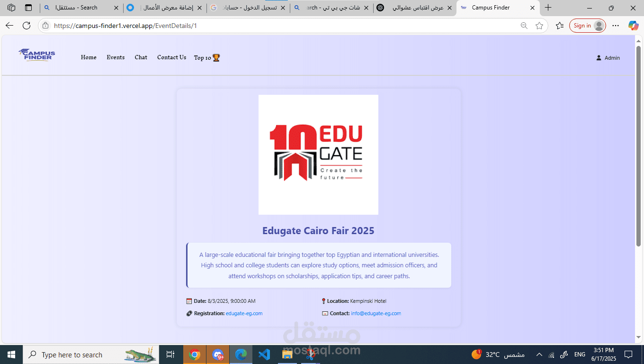Screen dimensions: 644x364
Task: Switch to the تسجيل الدخول Google tab
Action: [x=248, y=8]
